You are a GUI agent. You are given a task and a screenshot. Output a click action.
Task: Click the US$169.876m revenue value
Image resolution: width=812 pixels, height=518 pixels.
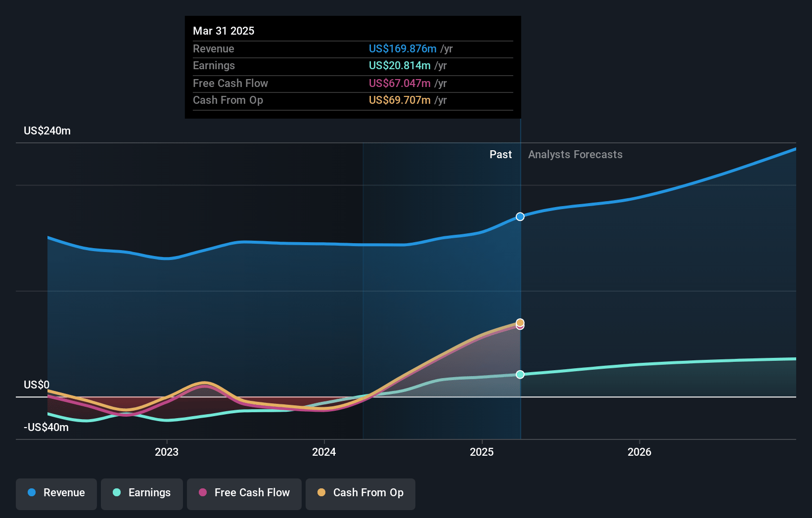(x=403, y=48)
